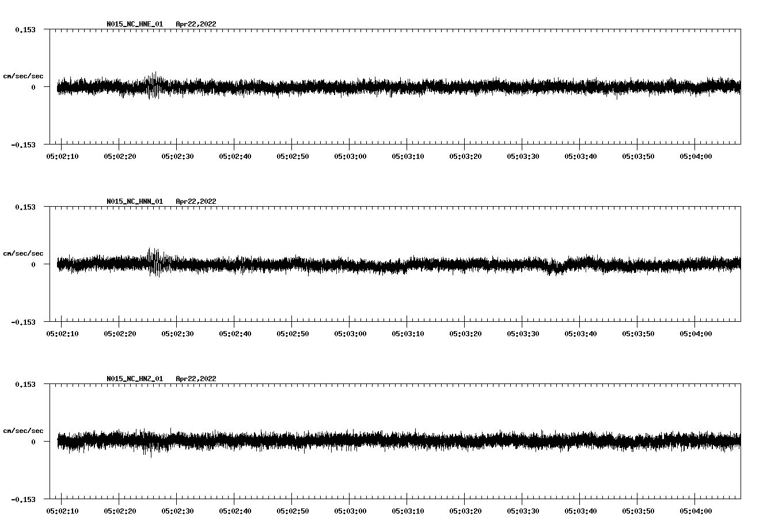Click the 05:03:20 time label under HNZ plot
782x532 pixels.
(x=465, y=511)
